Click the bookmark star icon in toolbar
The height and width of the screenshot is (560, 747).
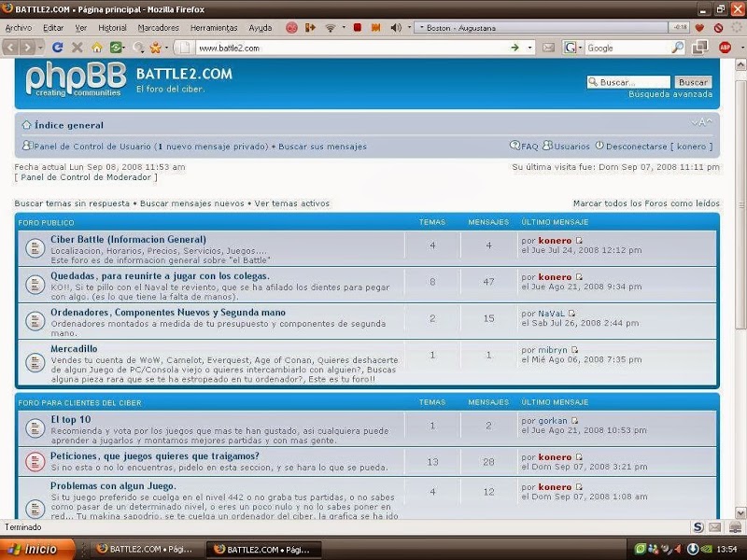pos(155,48)
